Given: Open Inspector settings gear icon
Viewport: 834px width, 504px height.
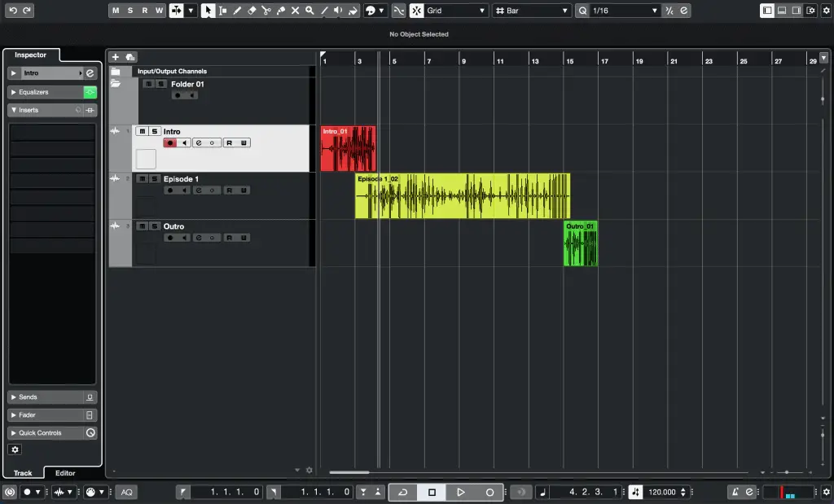Looking at the screenshot, I should pyautogui.click(x=15, y=449).
